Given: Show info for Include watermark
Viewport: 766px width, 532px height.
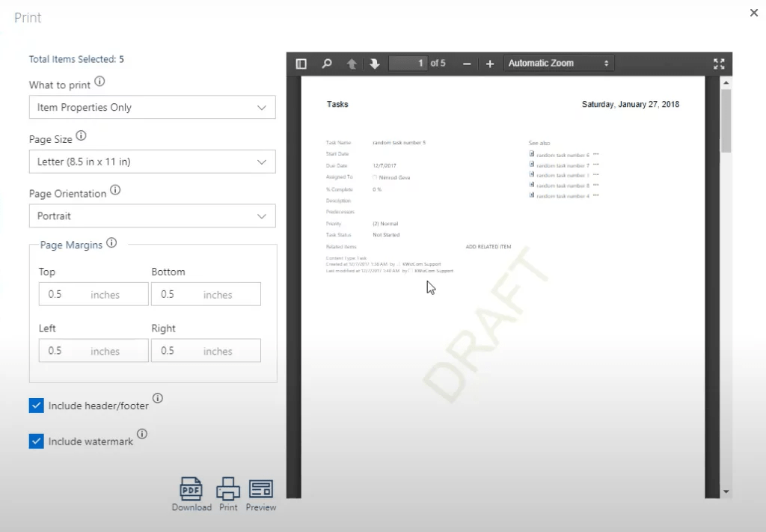Looking at the screenshot, I should (142, 434).
